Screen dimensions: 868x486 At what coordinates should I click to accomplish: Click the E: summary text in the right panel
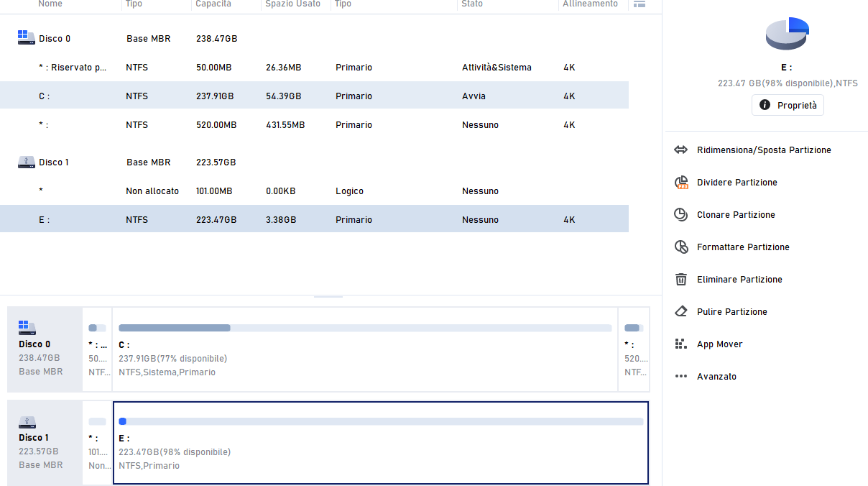pos(788,83)
